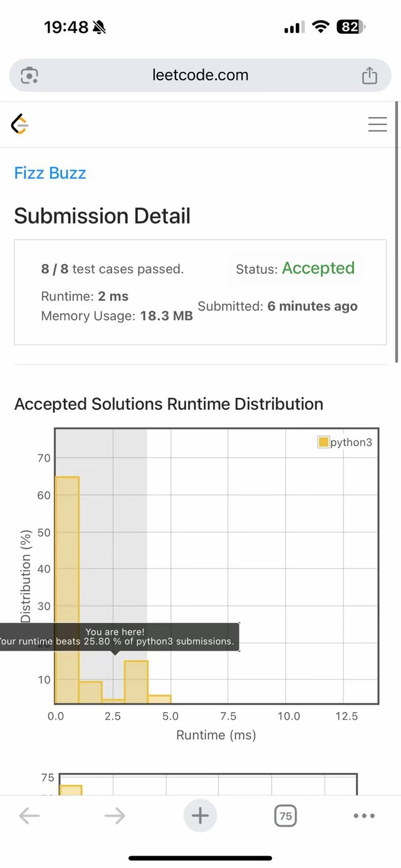This screenshot has height=868, width=401.
Task: Click the runtime bar between 4 and 5 ms
Action: (x=159, y=699)
